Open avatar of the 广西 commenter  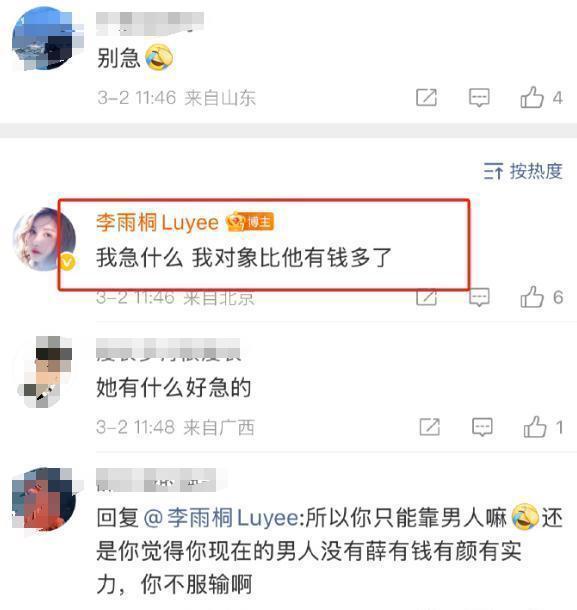pyautogui.click(x=46, y=372)
